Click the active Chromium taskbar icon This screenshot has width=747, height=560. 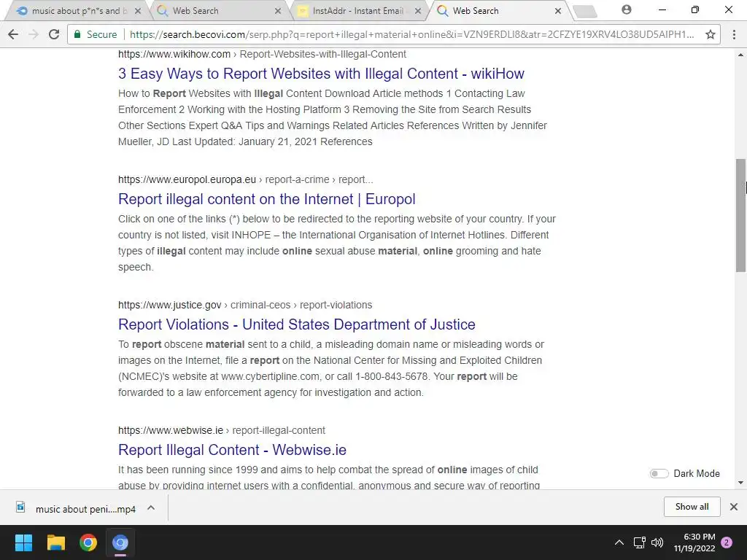pyautogui.click(x=120, y=542)
